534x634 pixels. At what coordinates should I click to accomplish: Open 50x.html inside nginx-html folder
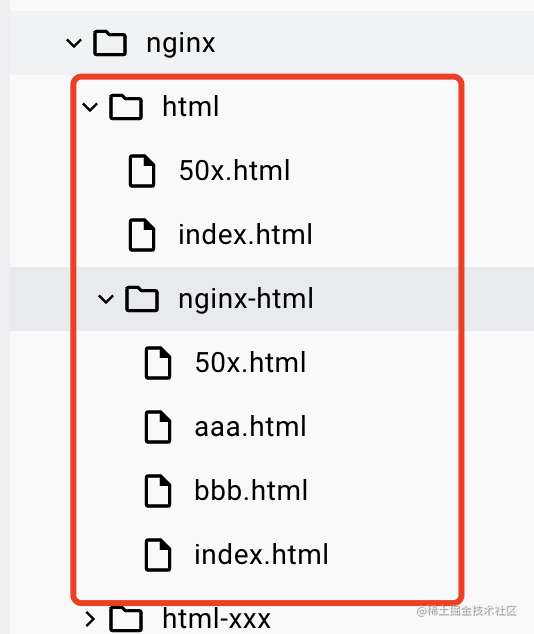(250, 362)
